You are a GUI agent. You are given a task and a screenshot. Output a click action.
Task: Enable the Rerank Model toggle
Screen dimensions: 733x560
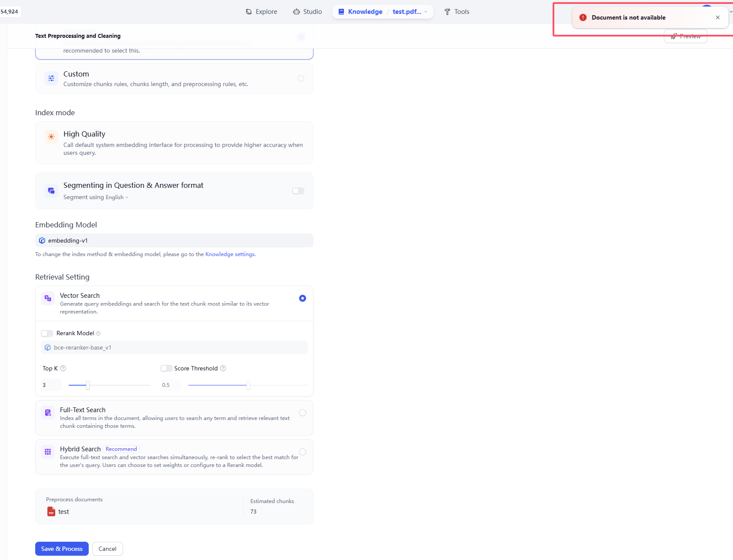47,333
